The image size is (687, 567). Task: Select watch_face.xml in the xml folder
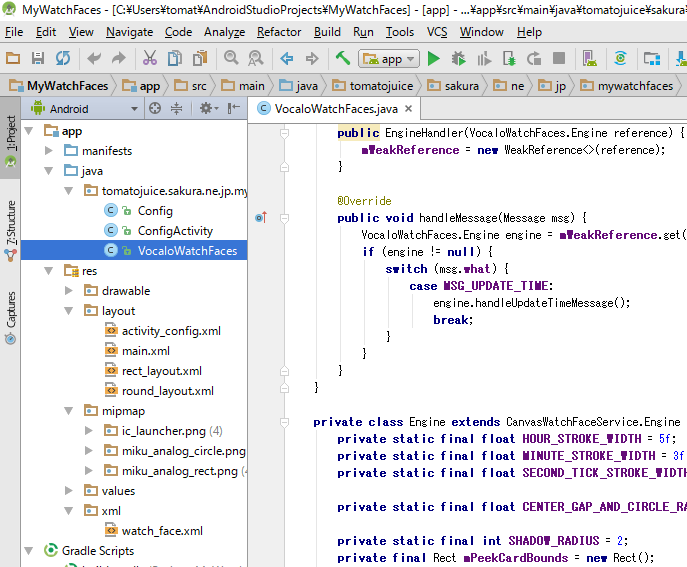click(162, 531)
